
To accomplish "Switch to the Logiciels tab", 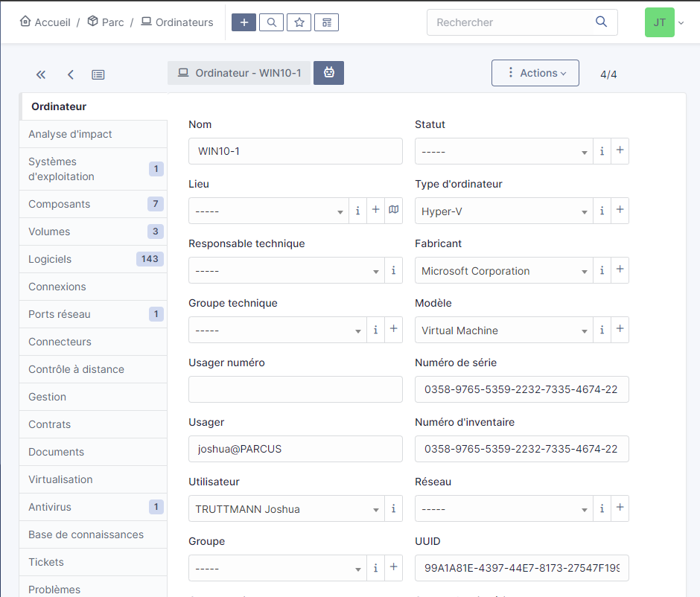I will 50,259.
